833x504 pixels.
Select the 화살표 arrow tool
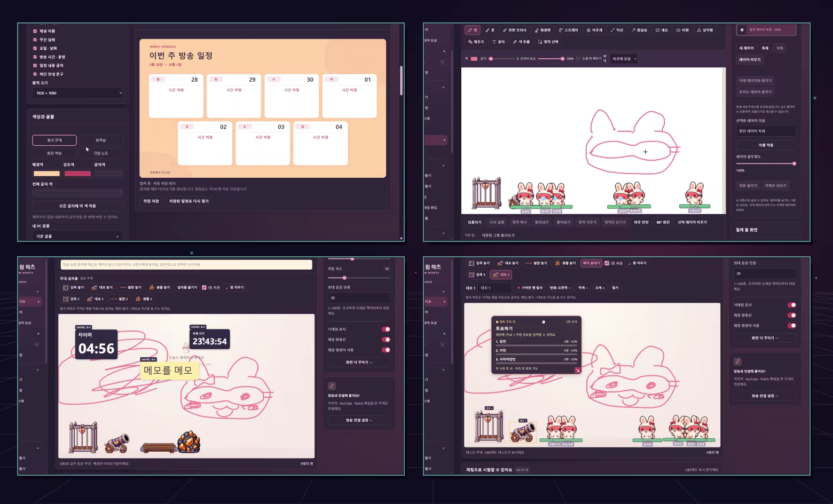[639, 30]
